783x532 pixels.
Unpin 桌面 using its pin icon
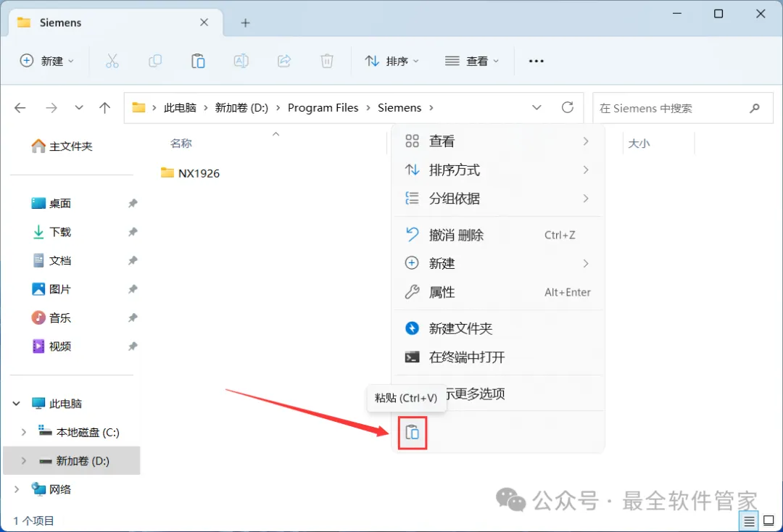(133, 204)
